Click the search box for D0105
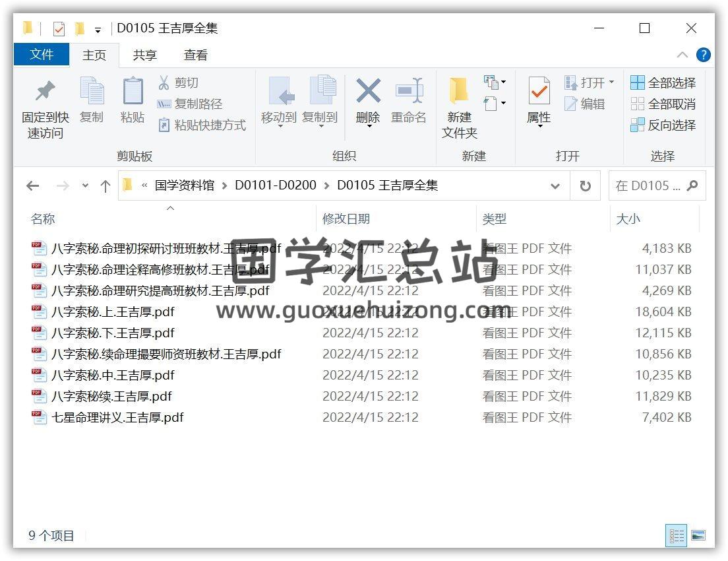 (x=657, y=186)
